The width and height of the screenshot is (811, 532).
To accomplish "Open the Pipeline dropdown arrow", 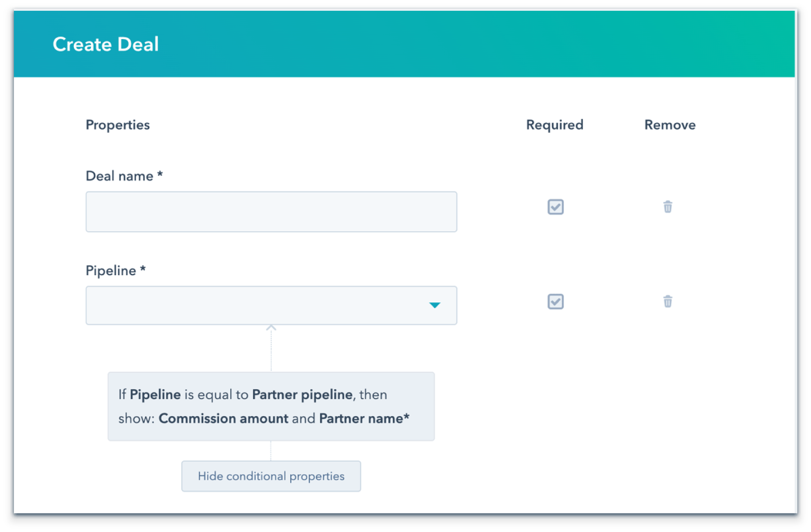I will 434,305.
